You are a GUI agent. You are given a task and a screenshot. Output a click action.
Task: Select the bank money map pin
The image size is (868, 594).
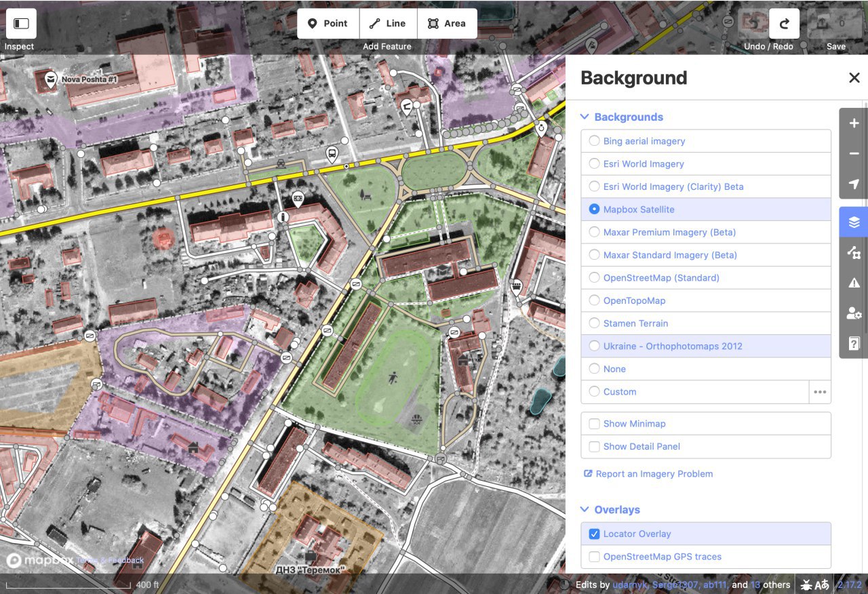(x=298, y=198)
